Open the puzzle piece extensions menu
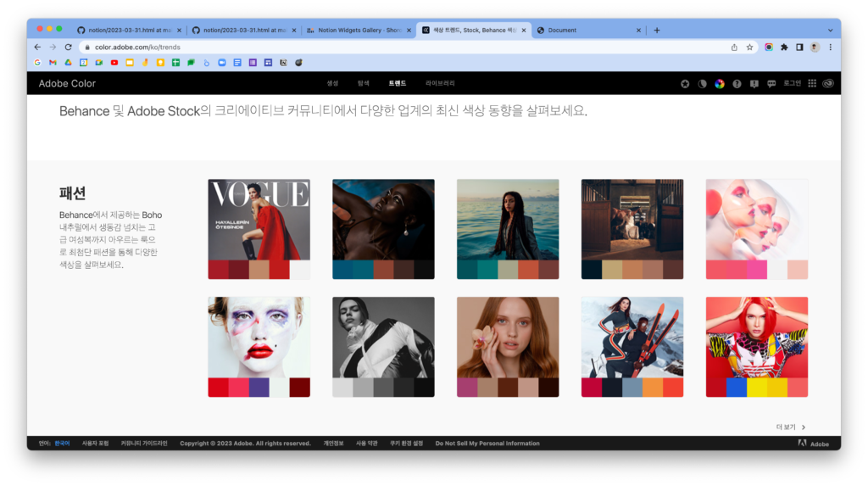 pyautogui.click(x=784, y=47)
